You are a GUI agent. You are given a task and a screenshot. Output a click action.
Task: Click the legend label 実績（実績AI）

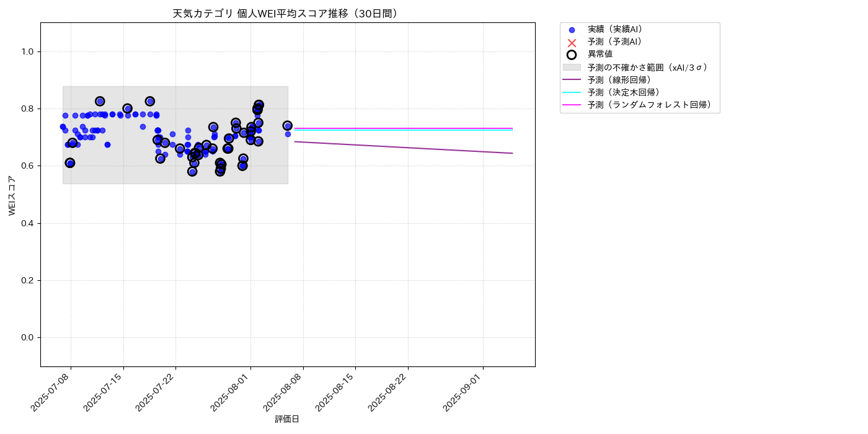point(615,29)
